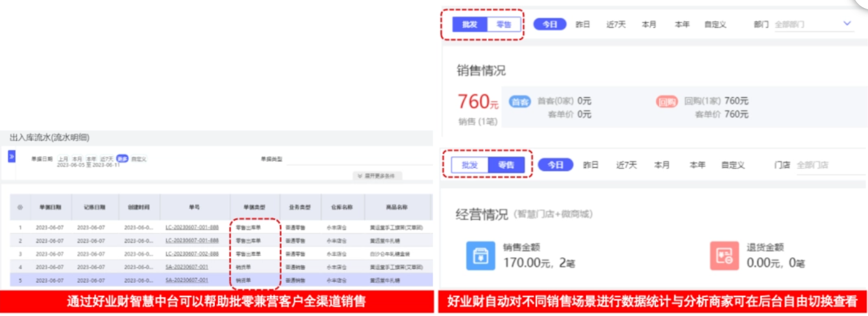The image size is (868, 316).
Task: Open table column settings gear icon
Action: (x=20, y=207)
